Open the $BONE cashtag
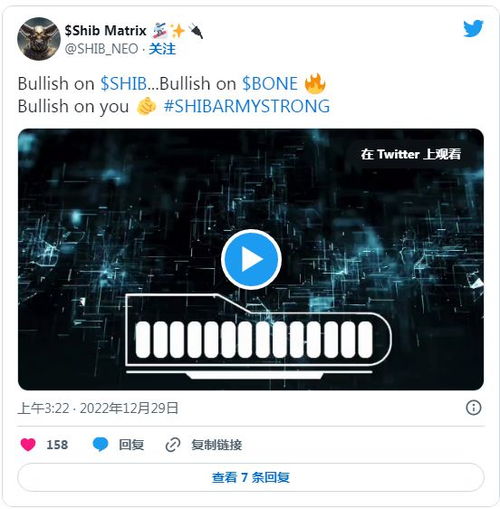 270,83
